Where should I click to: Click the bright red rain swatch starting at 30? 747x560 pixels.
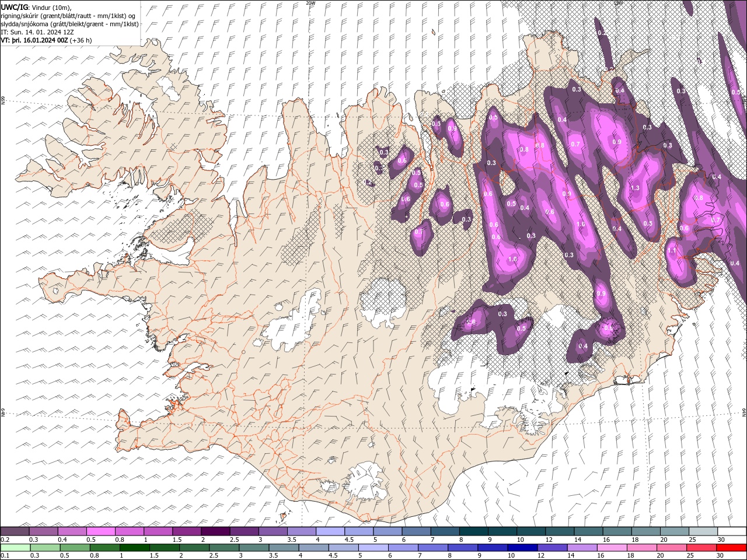(x=731, y=548)
